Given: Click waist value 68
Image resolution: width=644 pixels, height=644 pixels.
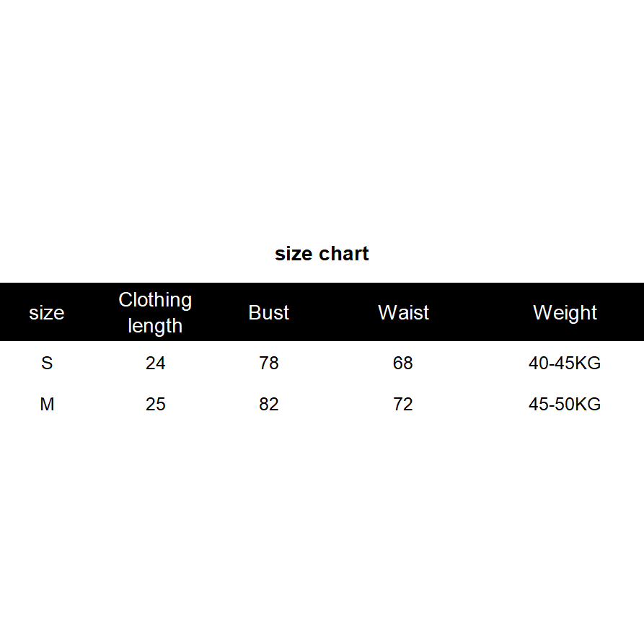Looking at the screenshot, I should point(403,363).
